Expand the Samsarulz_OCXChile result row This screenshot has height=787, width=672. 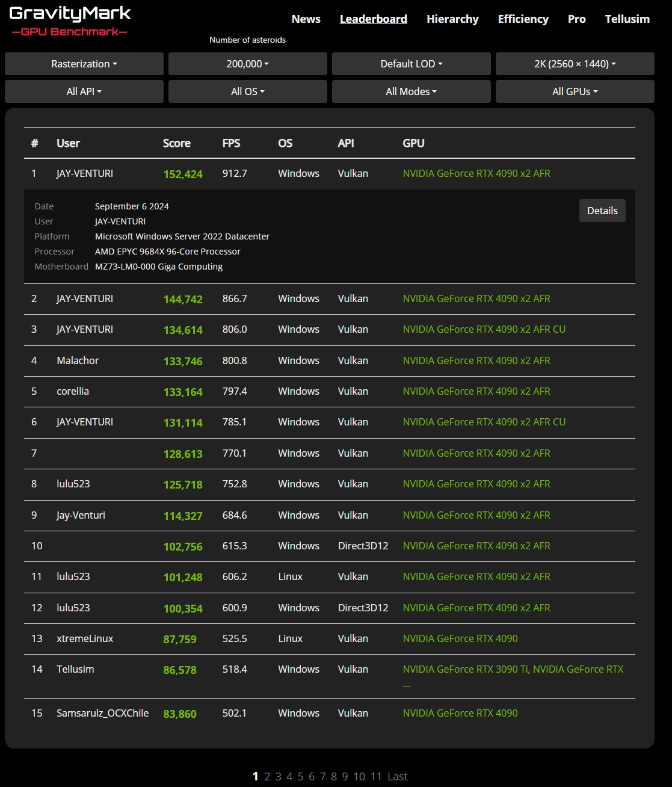[102, 713]
